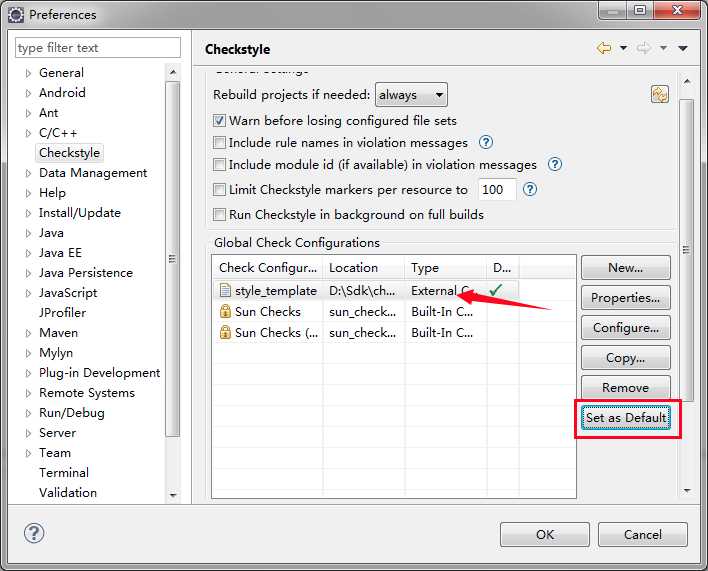Open back history dropdown arrow

click(x=623, y=48)
